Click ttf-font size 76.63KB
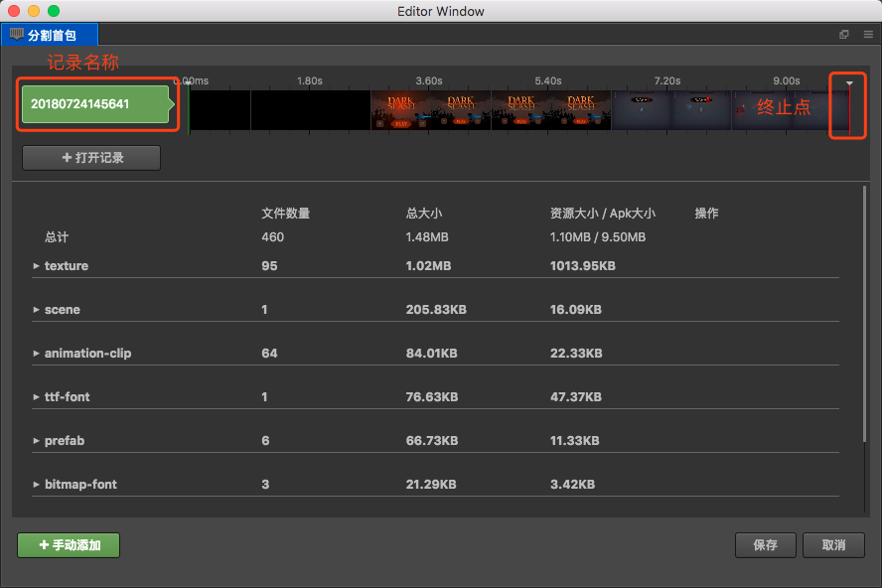This screenshot has width=882, height=588. point(432,396)
